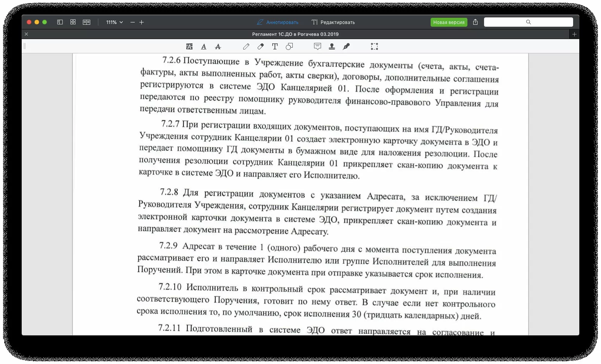Open the shapes tool
This screenshot has height=364, width=601.
pos(289,46)
